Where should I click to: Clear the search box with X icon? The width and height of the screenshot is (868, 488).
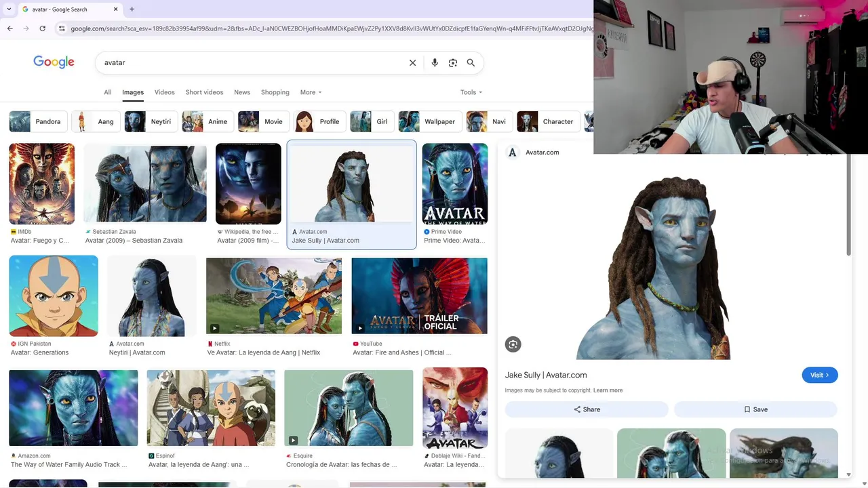tap(412, 62)
